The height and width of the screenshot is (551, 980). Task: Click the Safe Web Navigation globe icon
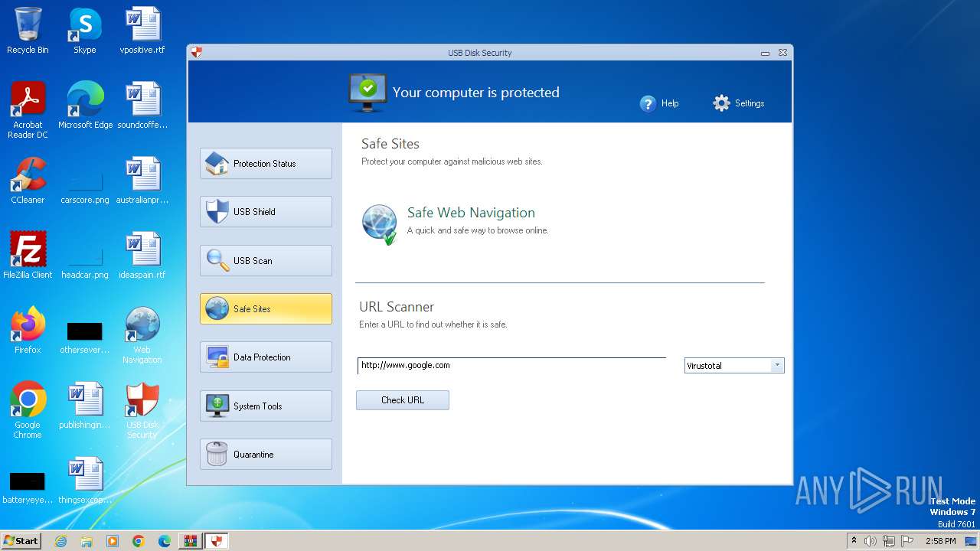pos(379,224)
